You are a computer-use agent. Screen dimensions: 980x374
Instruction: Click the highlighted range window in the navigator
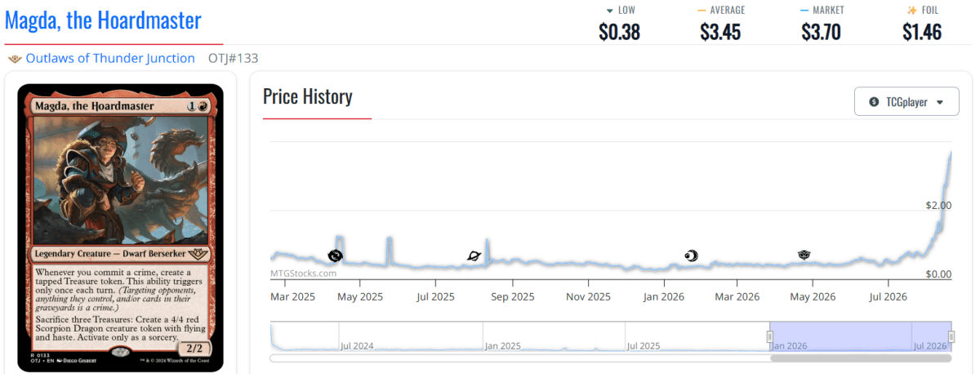coord(861,337)
